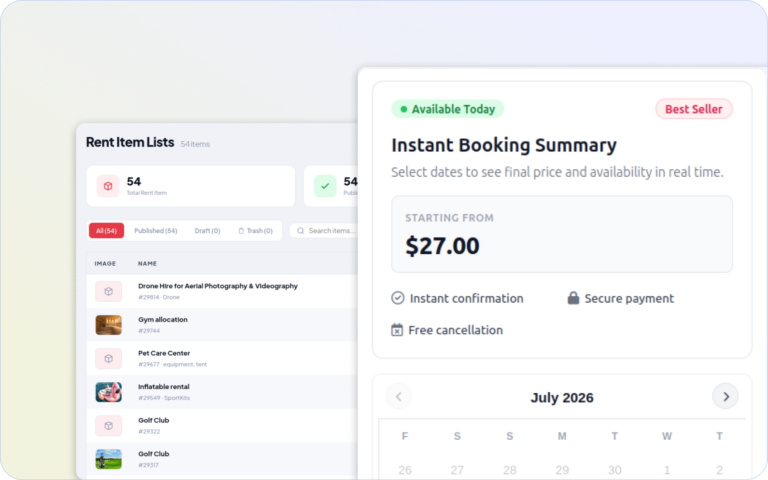The image size is (768, 480).
Task: Open the Gym allocation item name
Action: point(163,319)
